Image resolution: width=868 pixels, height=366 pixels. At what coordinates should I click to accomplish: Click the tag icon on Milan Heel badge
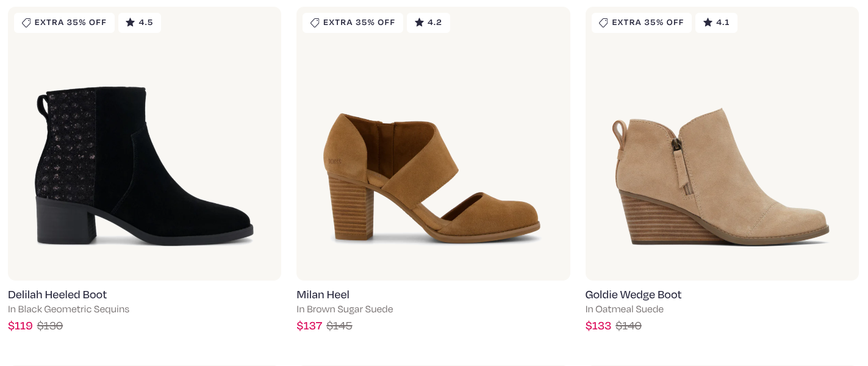(315, 23)
